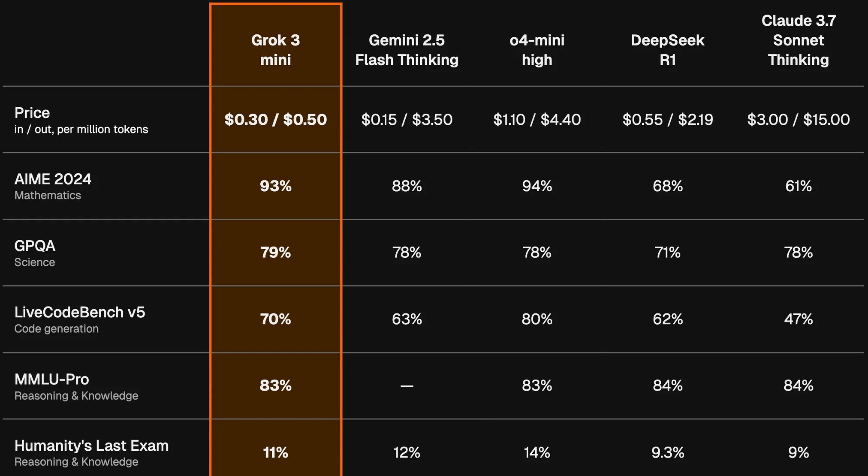This screenshot has width=868, height=476.
Task: Select the DeepSeek R1 column header
Action: pyautogui.click(x=667, y=50)
